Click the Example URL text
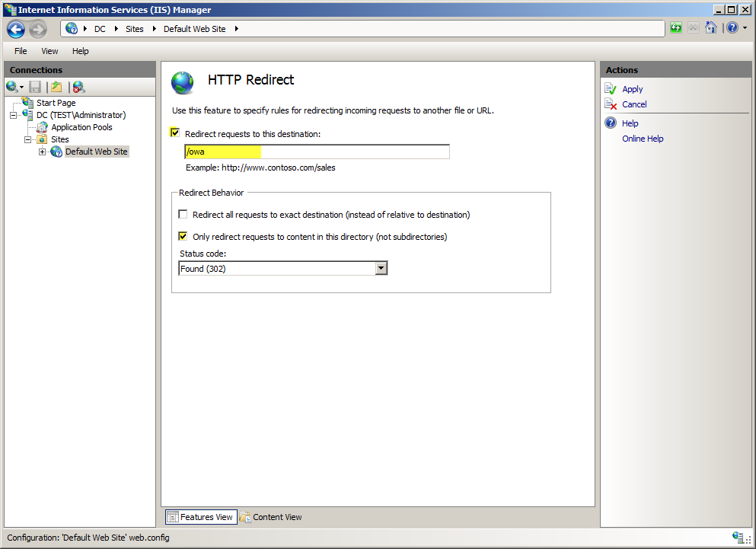756x549 pixels. click(260, 168)
